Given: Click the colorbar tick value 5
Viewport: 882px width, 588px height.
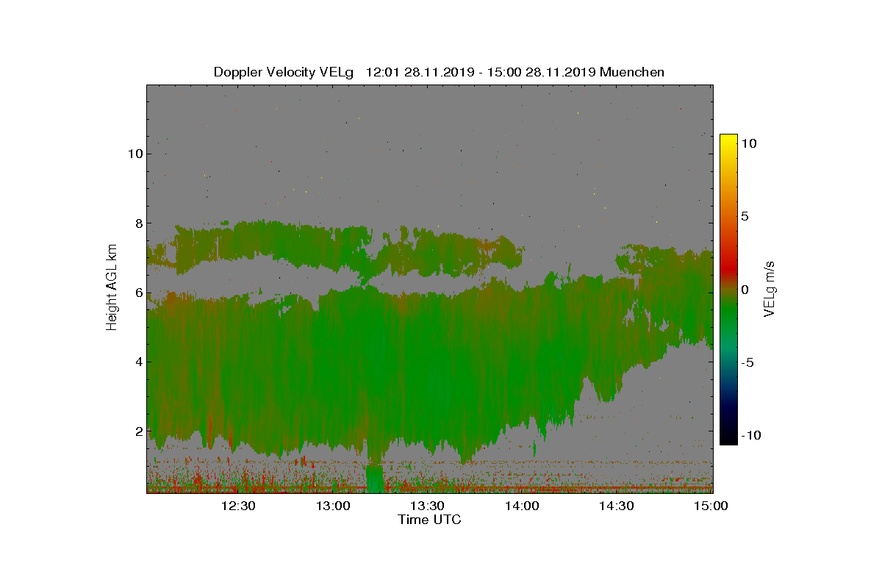Looking at the screenshot, I should pyautogui.click(x=745, y=216).
